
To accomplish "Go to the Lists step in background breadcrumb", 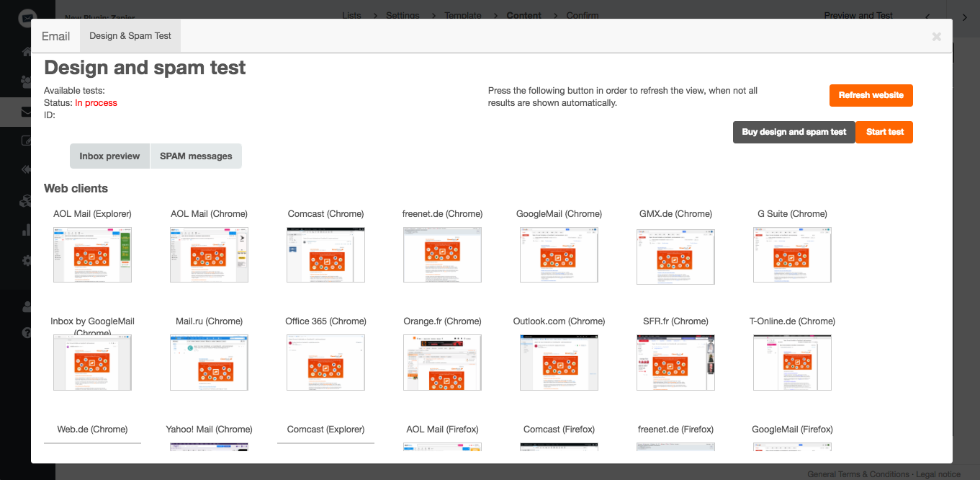I will 352,15.
